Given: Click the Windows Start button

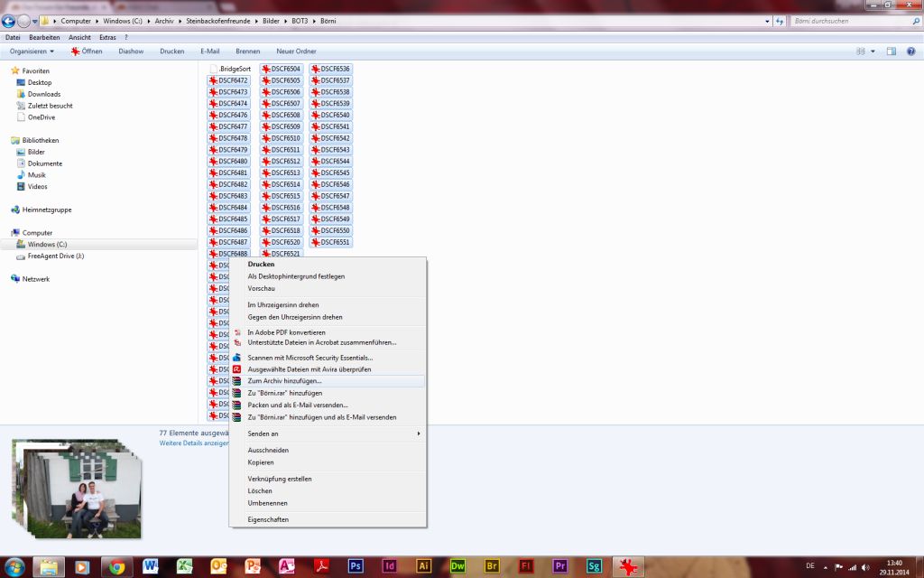Looking at the screenshot, I should coord(14,567).
